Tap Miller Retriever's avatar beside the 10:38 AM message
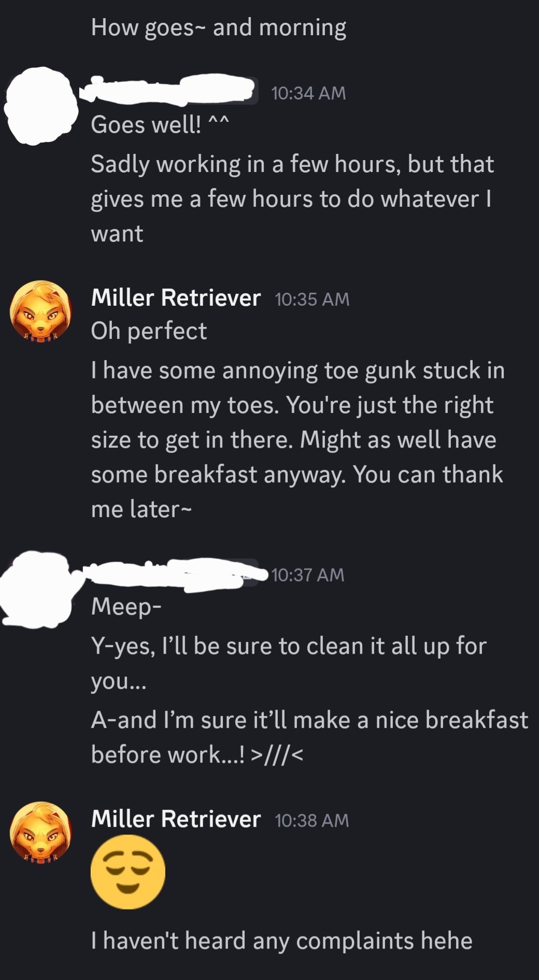 point(40,832)
